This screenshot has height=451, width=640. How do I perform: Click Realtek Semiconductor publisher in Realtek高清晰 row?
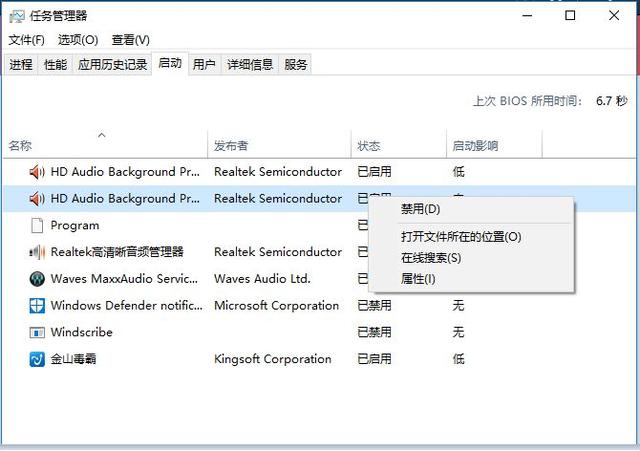click(278, 252)
